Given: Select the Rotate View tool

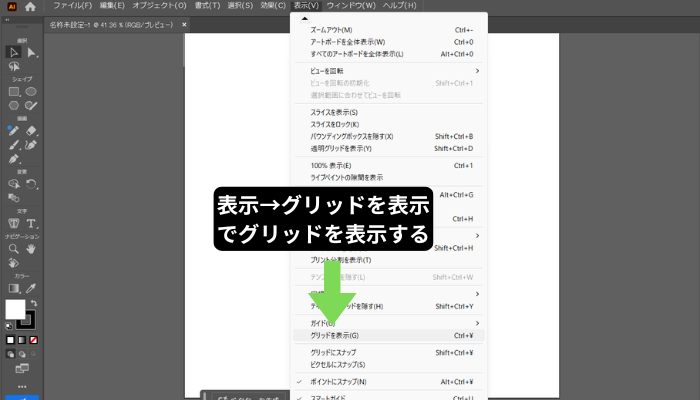Looking at the screenshot, I should pos(13,263).
